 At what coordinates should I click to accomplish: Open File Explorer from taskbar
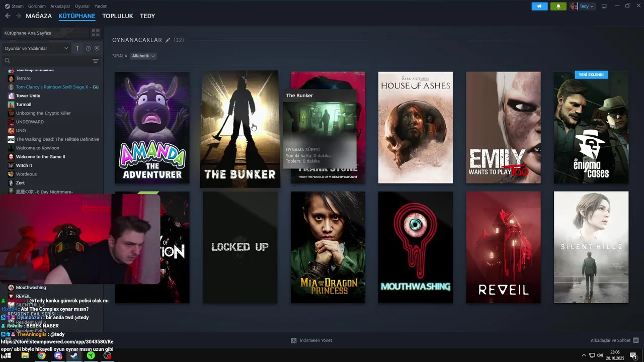25,355
